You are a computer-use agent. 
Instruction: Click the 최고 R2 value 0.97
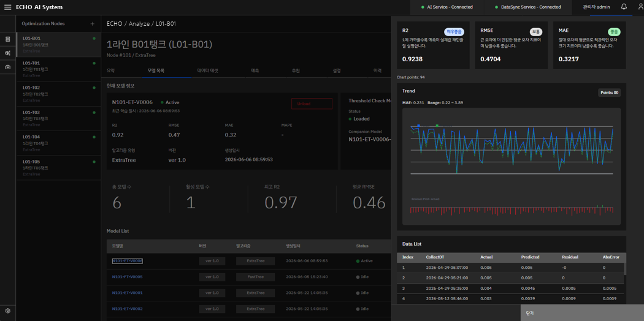[280, 203]
